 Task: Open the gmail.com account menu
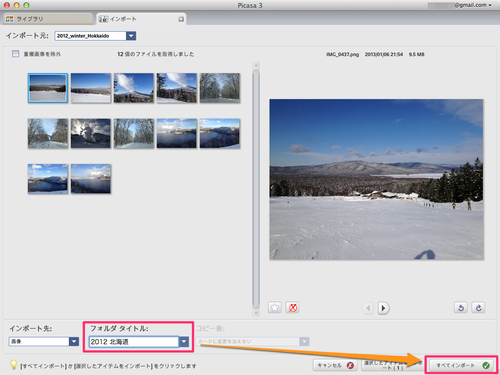click(472, 5)
